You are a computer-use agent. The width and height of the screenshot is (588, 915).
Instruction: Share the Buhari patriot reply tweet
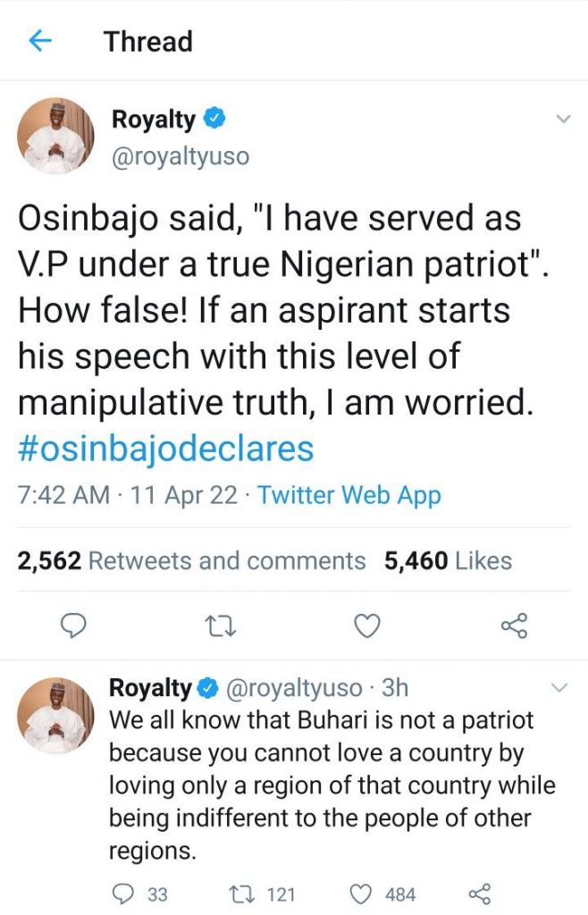pos(479,894)
